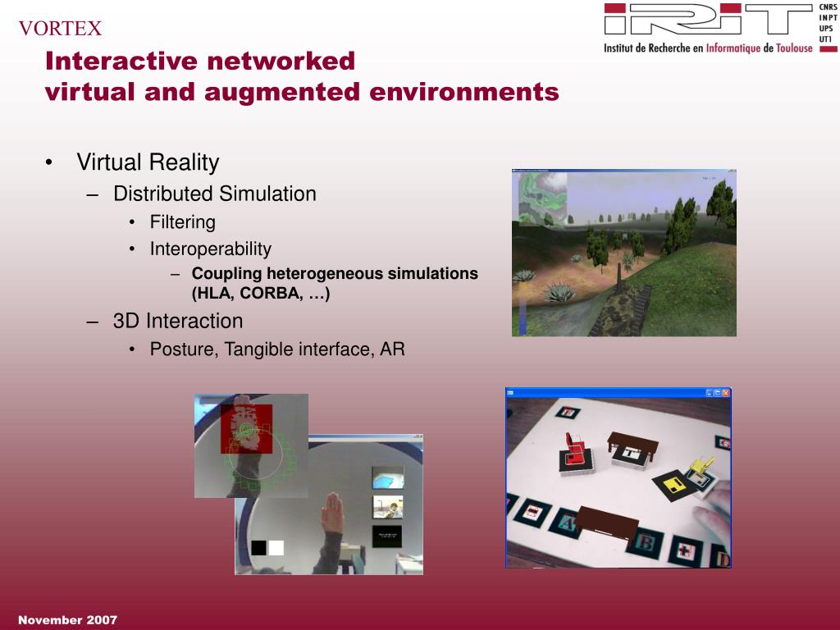Open the hand-tracking red overlay image

click(251, 445)
